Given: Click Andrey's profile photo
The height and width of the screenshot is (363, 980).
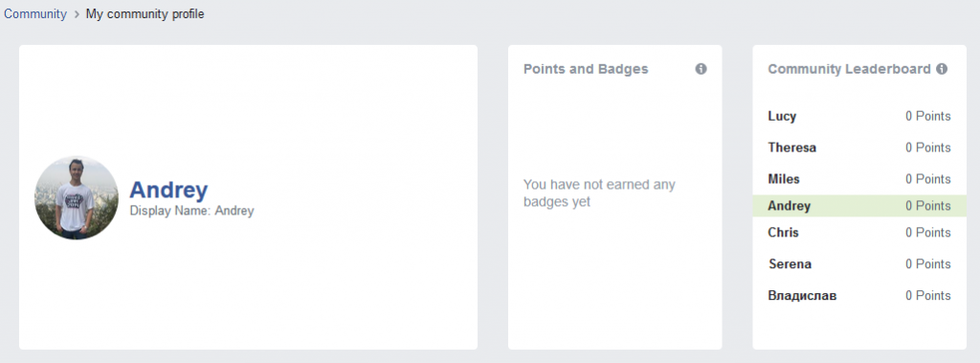Looking at the screenshot, I should click(x=77, y=197).
